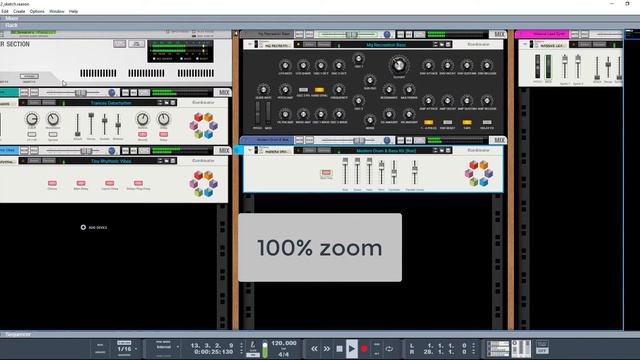The width and height of the screenshot is (640, 360).
Task: Click the save patch icon on Modern Drum & Bass Kit
Action: tap(448, 150)
